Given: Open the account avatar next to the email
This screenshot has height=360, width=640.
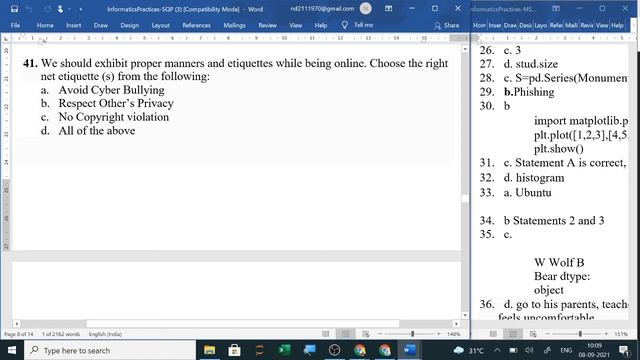Looking at the screenshot, I should tap(366, 9).
